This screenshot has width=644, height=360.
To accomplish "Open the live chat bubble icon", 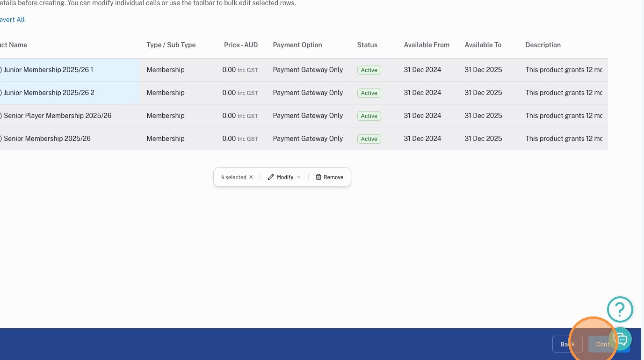I will [621, 339].
